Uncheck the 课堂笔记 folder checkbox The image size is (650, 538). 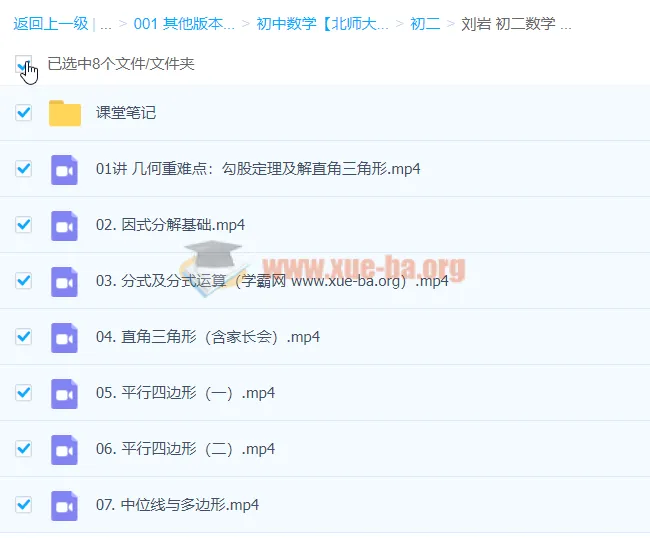coord(24,113)
